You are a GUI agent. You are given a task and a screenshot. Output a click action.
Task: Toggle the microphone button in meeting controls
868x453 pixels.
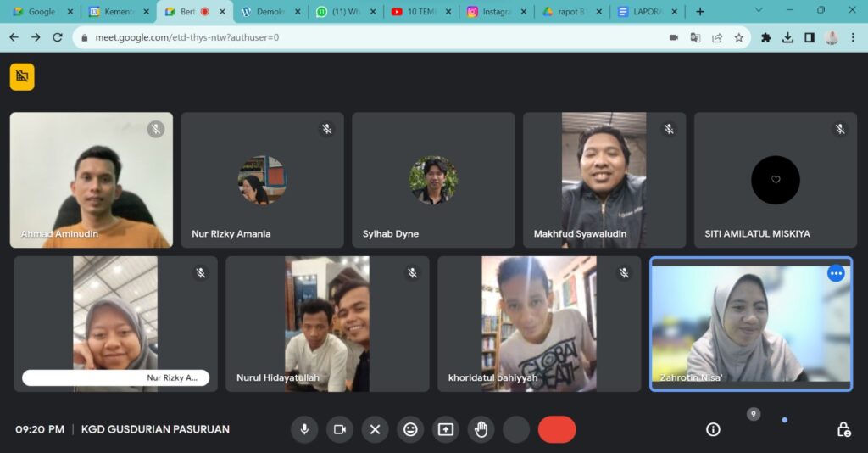(x=304, y=429)
